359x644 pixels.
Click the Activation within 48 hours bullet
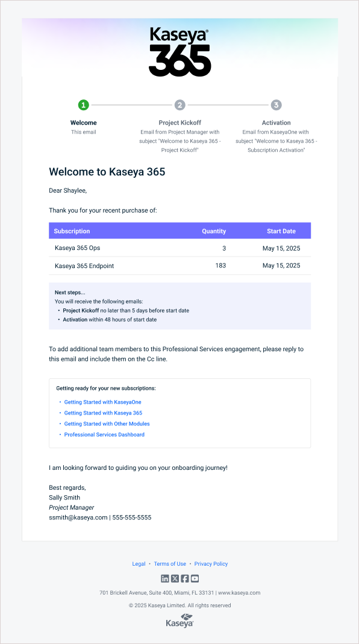(110, 319)
